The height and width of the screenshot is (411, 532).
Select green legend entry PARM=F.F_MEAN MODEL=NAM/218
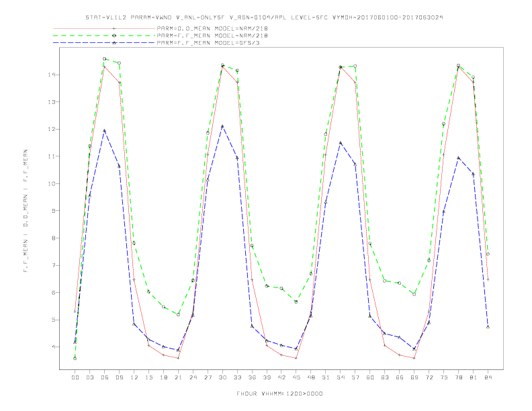pyautogui.click(x=212, y=36)
